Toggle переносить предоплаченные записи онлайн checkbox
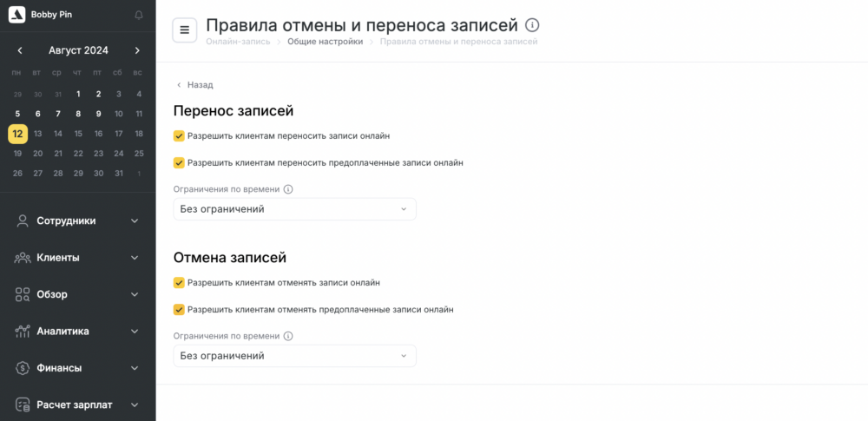This screenshot has width=868, height=421. [x=179, y=163]
